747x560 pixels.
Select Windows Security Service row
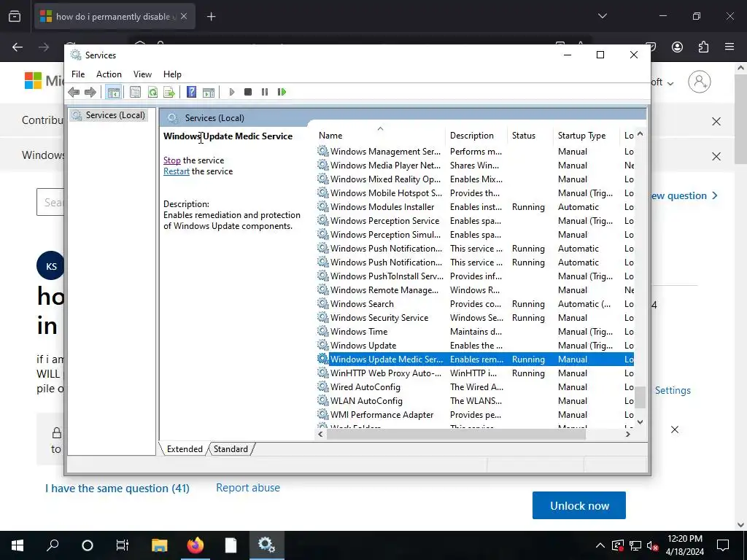pyautogui.click(x=474, y=318)
